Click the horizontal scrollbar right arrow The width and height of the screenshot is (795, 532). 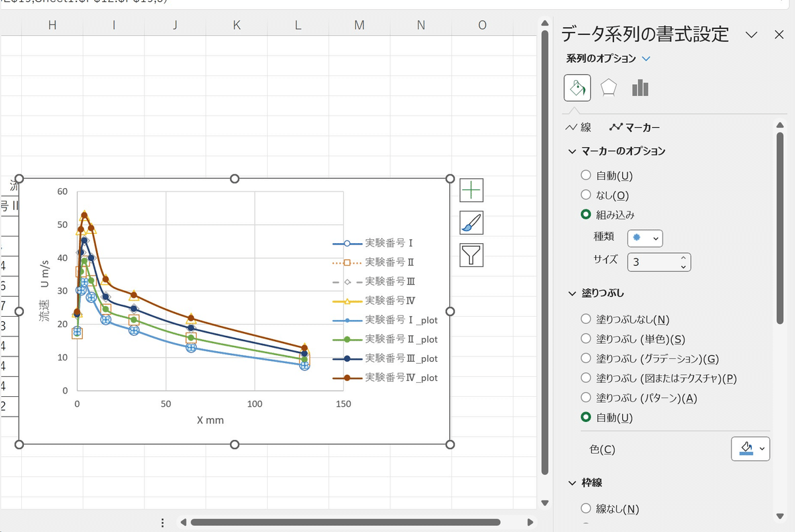pyautogui.click(x=530, y=522)
